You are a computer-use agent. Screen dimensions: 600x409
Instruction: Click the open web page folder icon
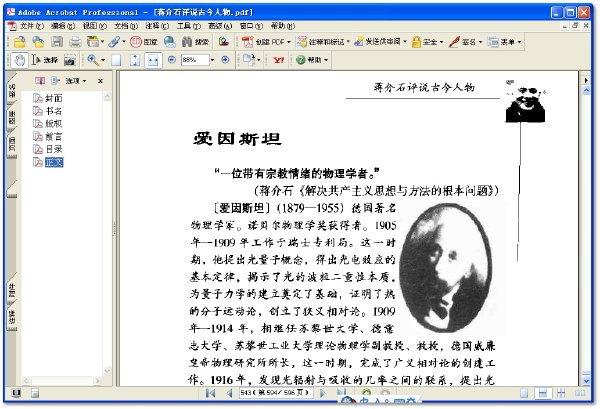(38, 41)
